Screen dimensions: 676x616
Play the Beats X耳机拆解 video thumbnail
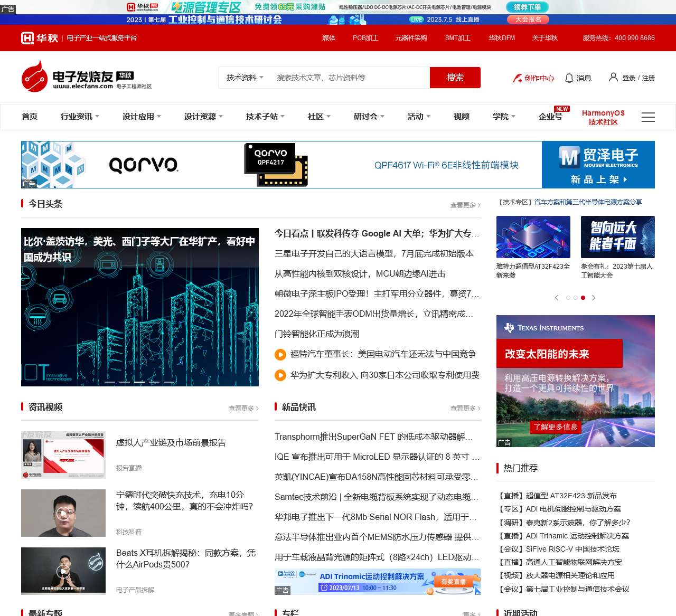coord(63,571)
